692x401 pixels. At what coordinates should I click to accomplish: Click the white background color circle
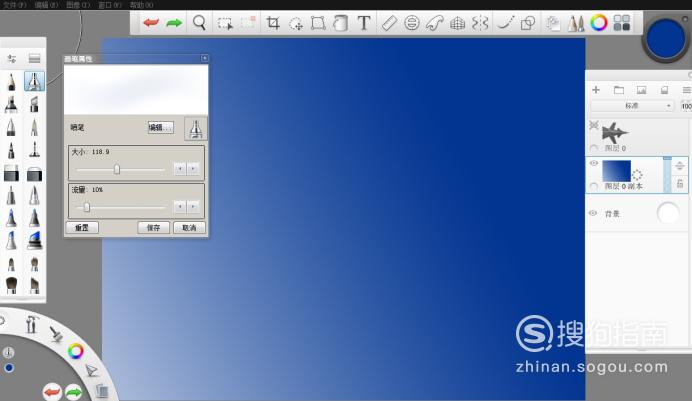coord(668,214)
